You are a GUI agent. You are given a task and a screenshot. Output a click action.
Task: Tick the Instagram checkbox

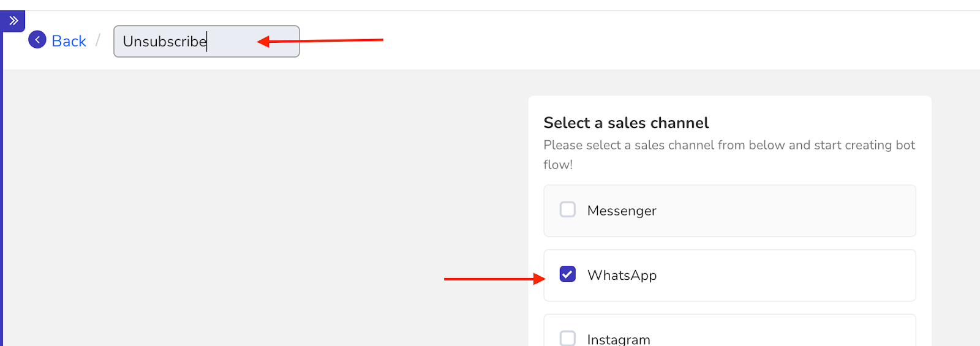(x=568, y=338)
